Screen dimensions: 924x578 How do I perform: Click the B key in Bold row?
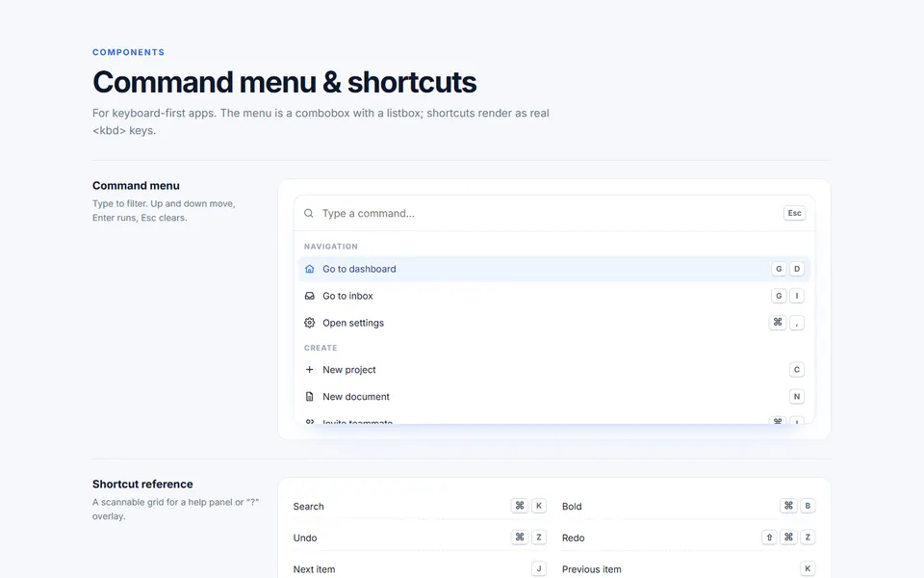[808, 506]
